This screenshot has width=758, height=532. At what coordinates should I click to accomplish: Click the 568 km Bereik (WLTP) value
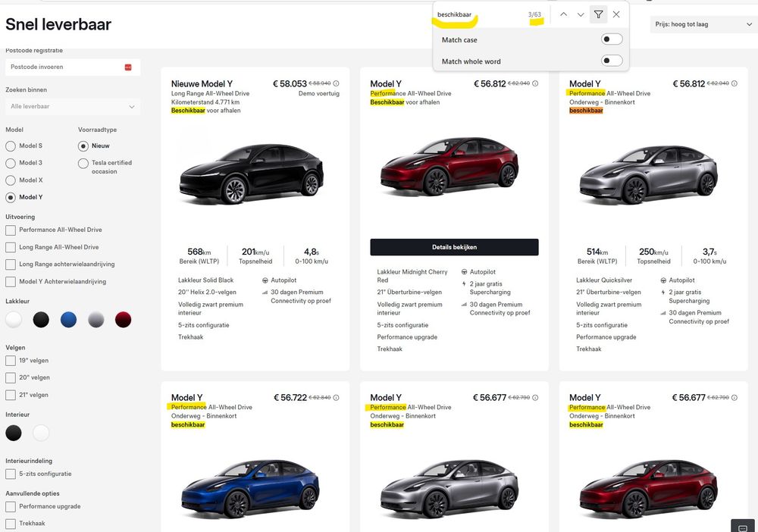click(199, 252)
